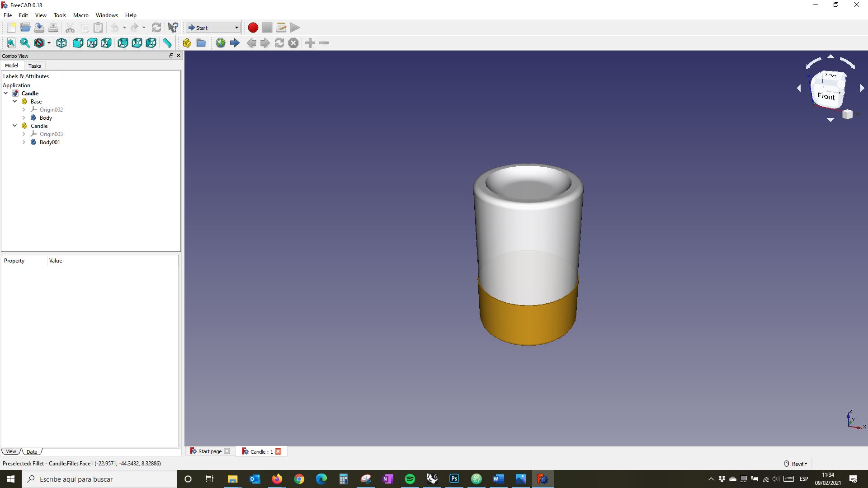
Task: Click the Start page tab button
Action: [x=209, y=451]
